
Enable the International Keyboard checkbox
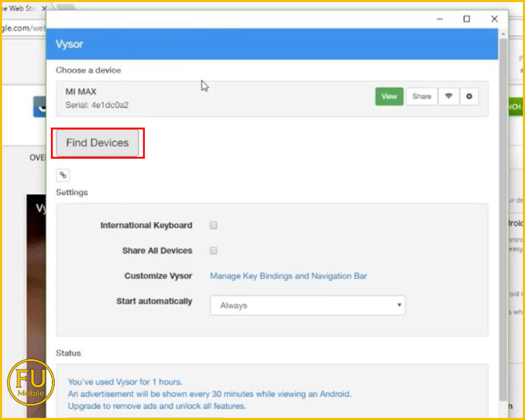(x=214, y=225)
